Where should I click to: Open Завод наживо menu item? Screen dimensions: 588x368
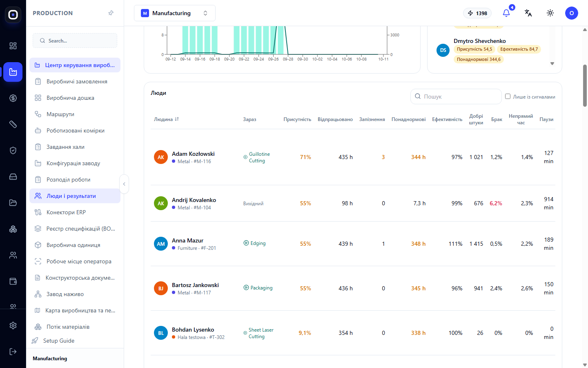pyautogui.click(x=75, y=294)
